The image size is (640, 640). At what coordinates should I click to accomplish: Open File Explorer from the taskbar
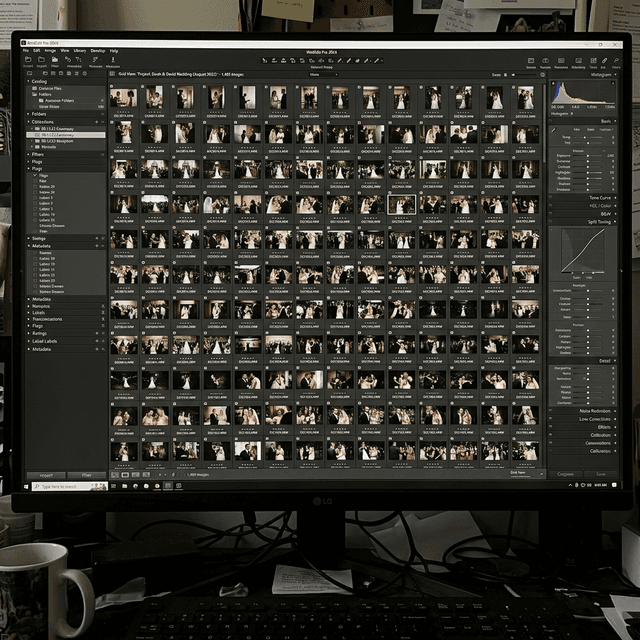click(x=124, y=486)
